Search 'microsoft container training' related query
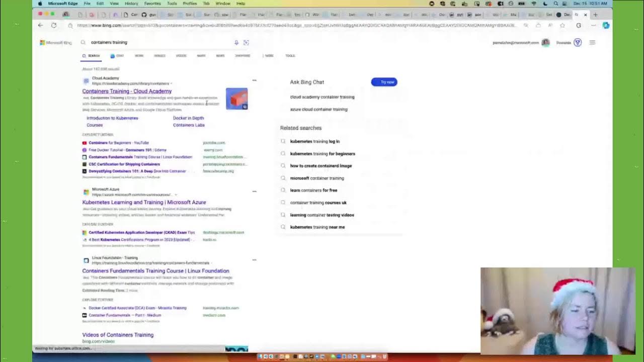The image size is (644, 362). [317, 178]
